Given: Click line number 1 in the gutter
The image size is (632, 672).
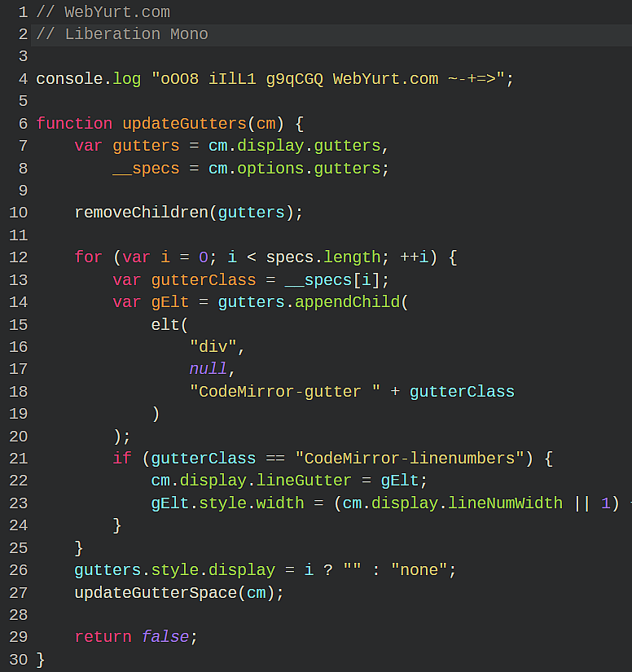Looking at the screenshot, I should pos(23,12).
